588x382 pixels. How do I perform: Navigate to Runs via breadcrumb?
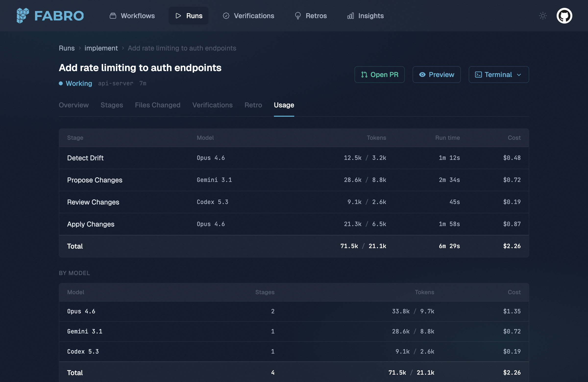tap(66, 48)
